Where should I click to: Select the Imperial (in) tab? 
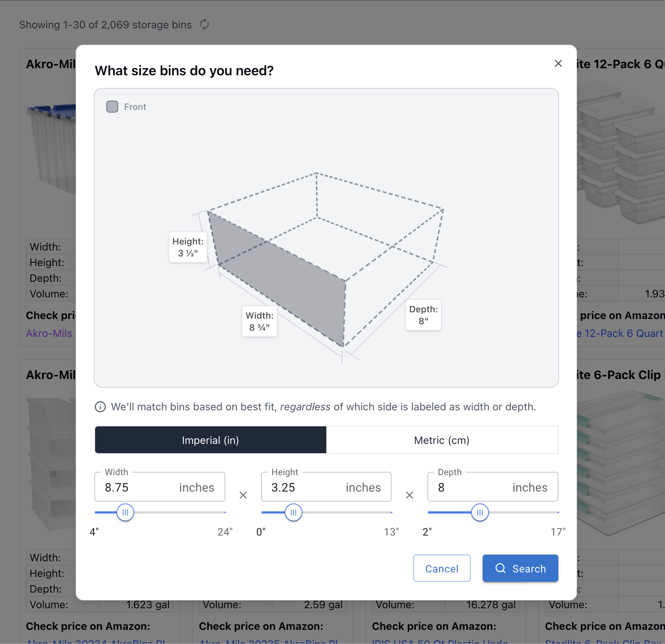[x=210, y=440]
